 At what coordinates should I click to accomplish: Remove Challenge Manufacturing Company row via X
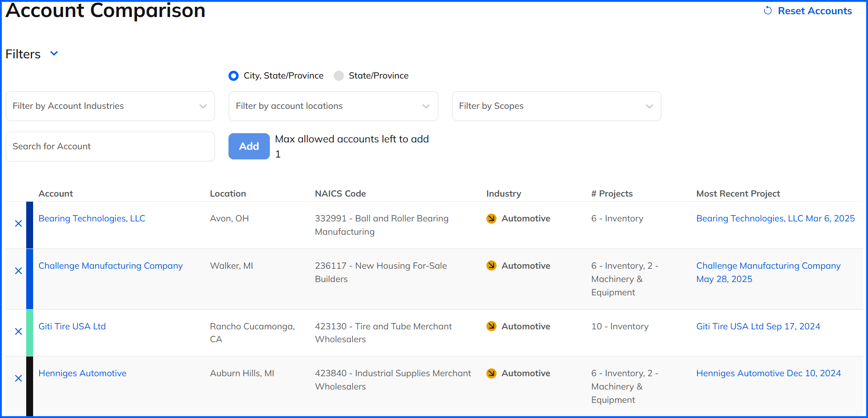point(18,271)
